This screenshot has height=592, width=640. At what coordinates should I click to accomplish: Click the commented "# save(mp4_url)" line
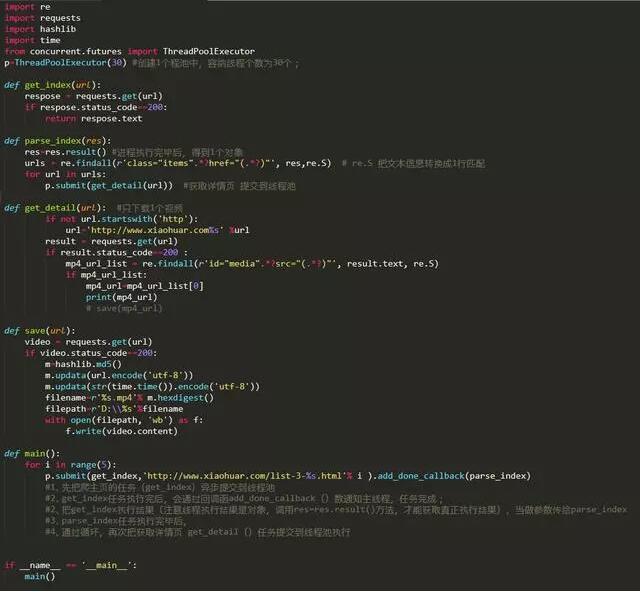[123, 308]
